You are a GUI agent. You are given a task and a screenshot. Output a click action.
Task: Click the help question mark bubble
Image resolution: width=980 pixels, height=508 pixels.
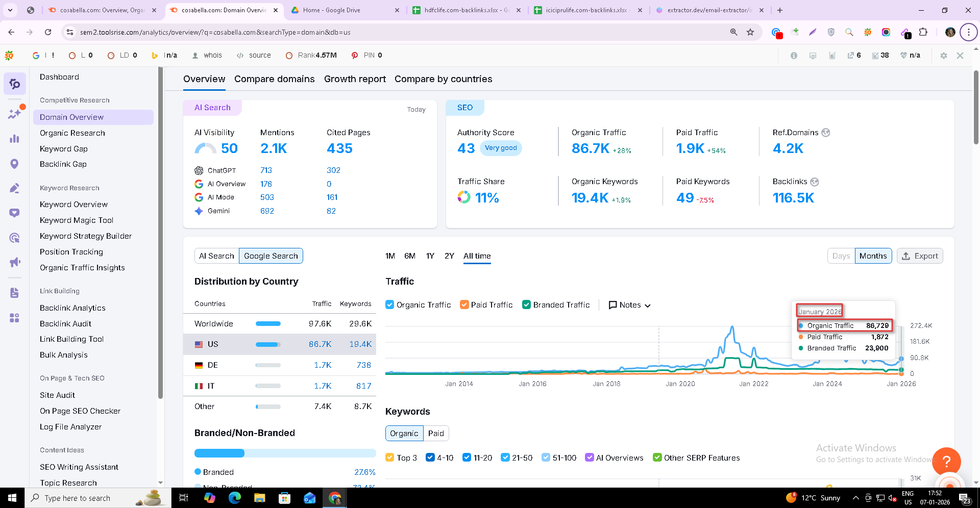click(946, 461)
